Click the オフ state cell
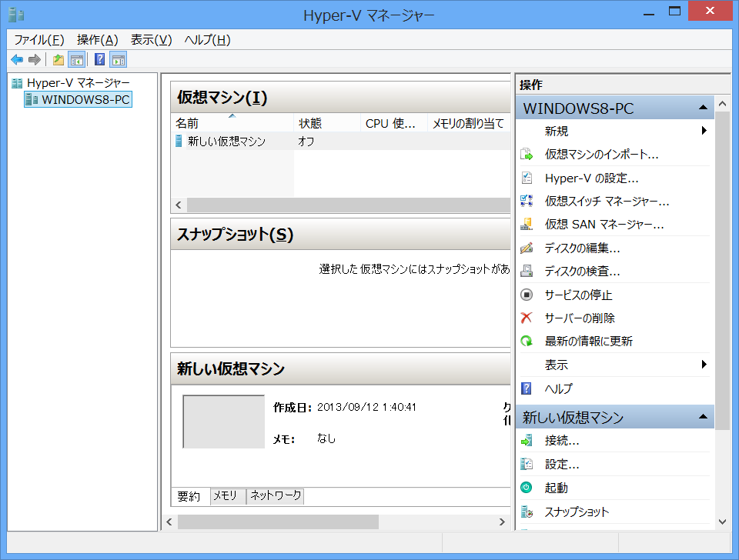The image size is (739, 560). pos(306,142)
